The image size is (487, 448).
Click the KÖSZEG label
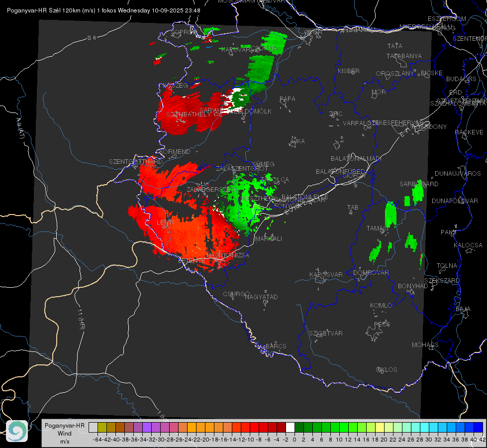176,86
